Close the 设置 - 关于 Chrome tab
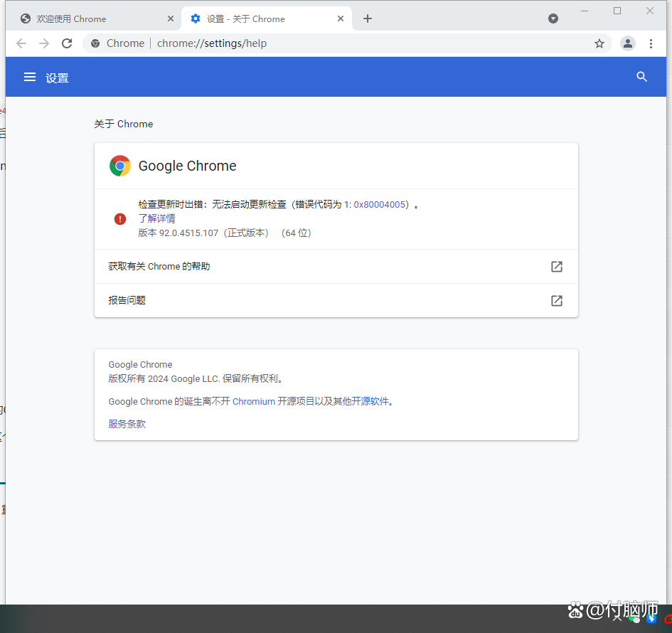The height and width of the screenshot is (633, 672). [x=341, y=18]
